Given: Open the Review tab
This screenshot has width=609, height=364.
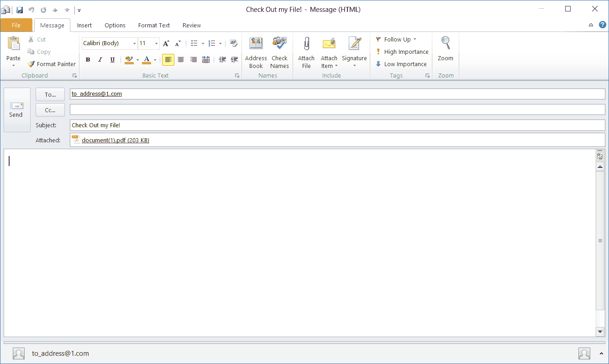Looking at the screenshot, I should click(191, 25).
